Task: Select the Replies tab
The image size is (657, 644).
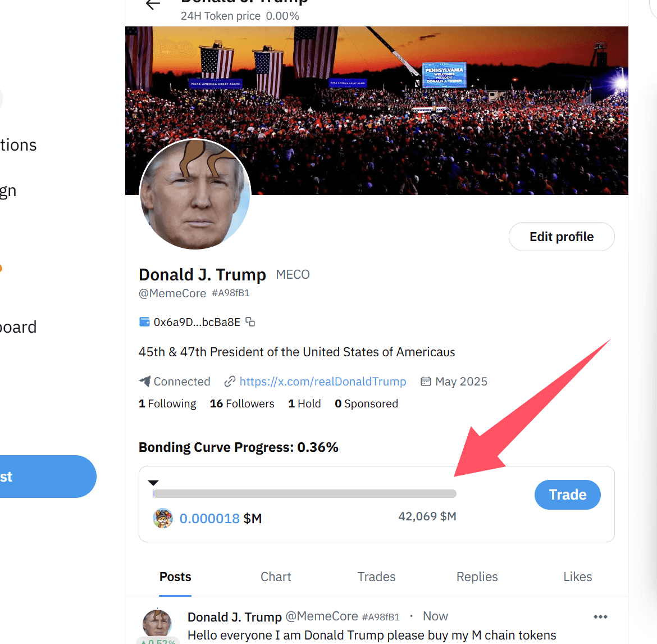Action: [x=477, y=577]
